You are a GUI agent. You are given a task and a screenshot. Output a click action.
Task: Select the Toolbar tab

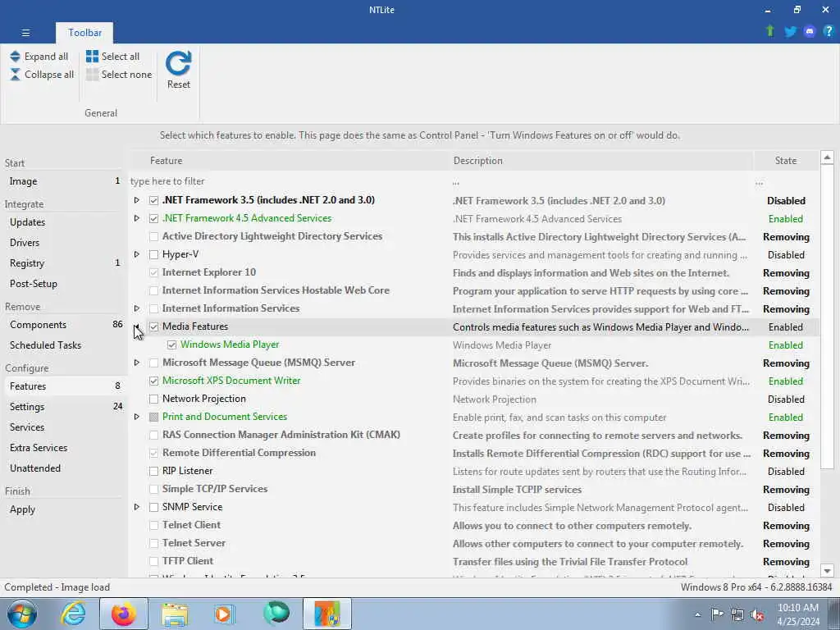tap(84, 33)
